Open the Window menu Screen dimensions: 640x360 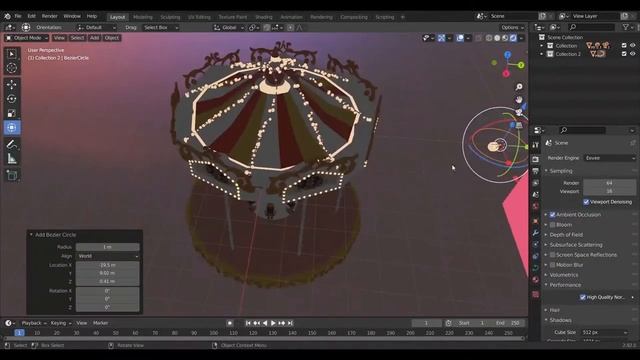pyautogui.click(x=72, y=16)
